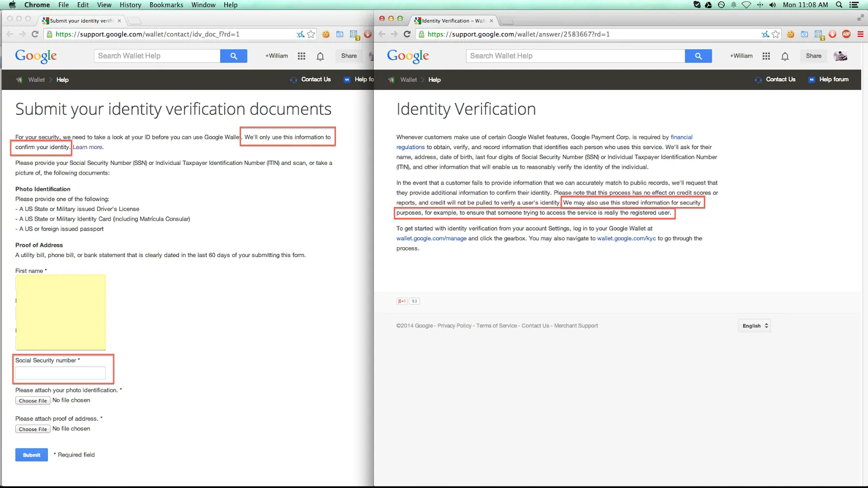
Task: Click the blue search button in the left window
Action: (234, 56)
